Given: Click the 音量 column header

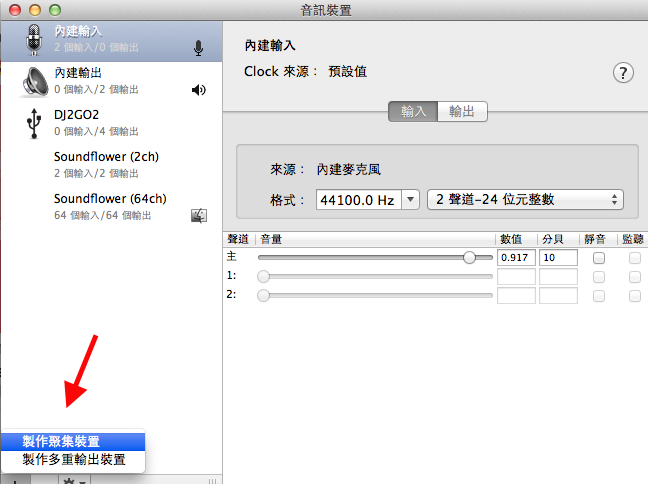Looking at the screenshot, I should click(375, 239).
